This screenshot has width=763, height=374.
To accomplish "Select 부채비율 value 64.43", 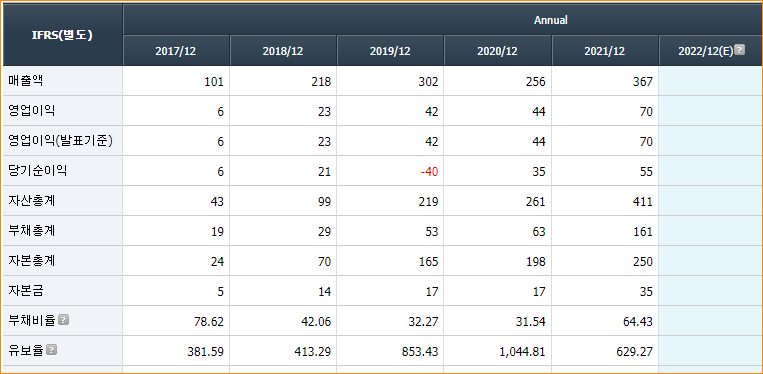I will tap(638, 321).
